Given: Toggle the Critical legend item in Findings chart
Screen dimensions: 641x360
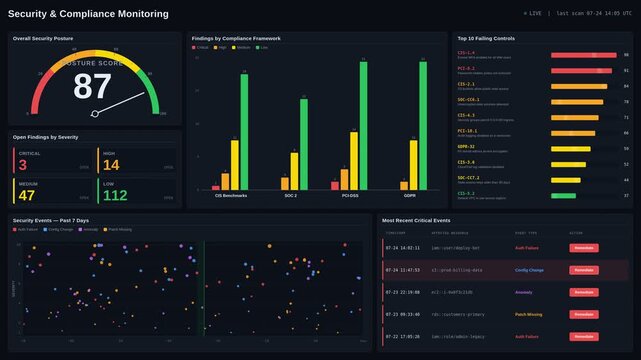Looking at the screenshot, I should (200, 47).
